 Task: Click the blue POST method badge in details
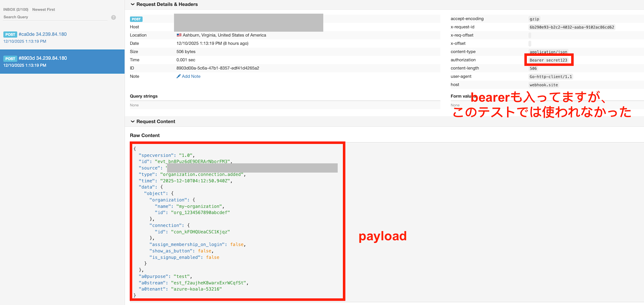point(136,19)
